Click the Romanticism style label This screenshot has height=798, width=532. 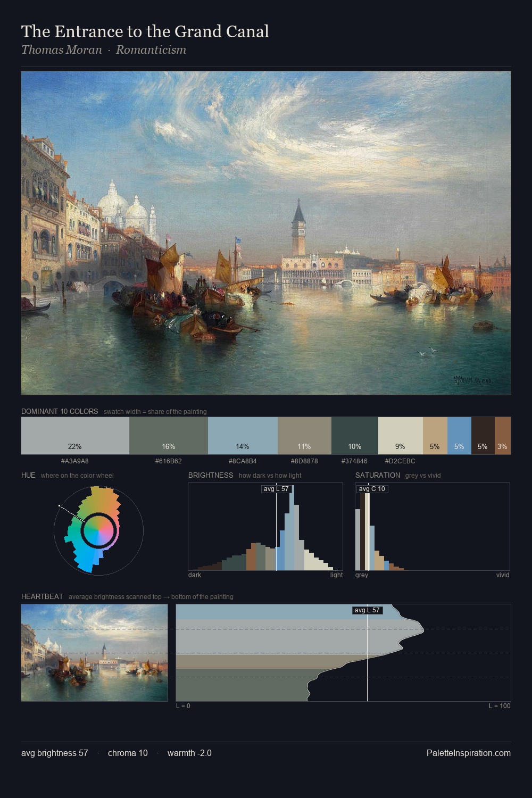[x=151, y=50]
